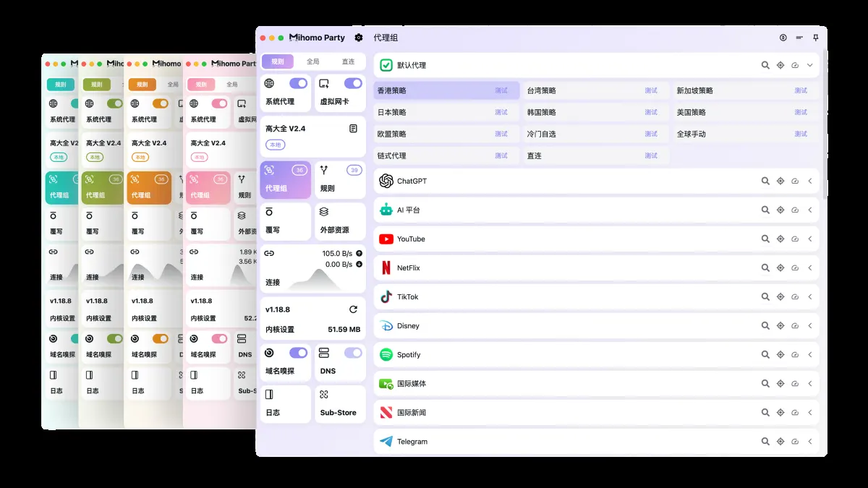This screenshot has height=488, width=868.
Task: Toggle 域名嗅探 switch in pink window
Action: [219, 338]
